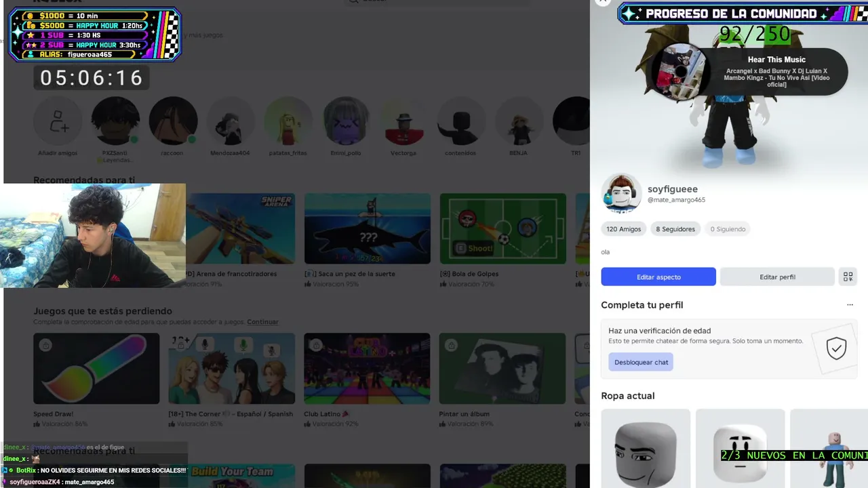Screen dimensions: 868x488
Task: Click the "Ropa actual" heading
Action: click(x=628, y=396)
